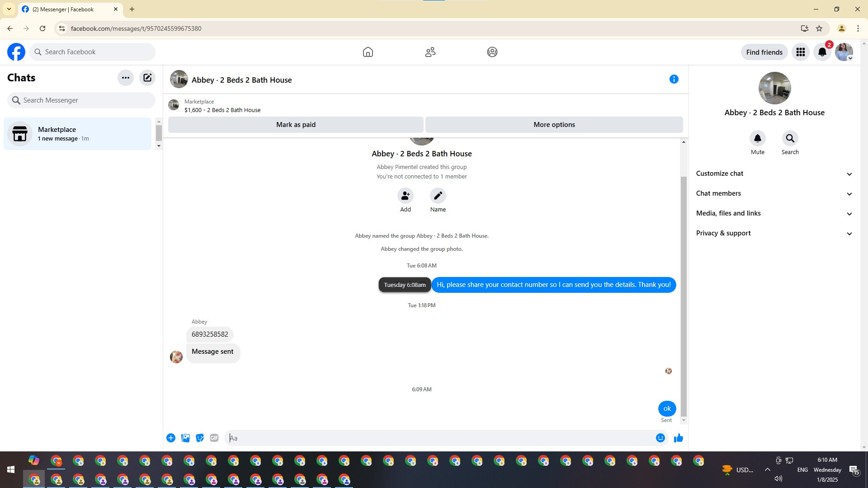Expand Chat members section
Image resolution: width=868 pixels, height=488 pixels.
774,193
